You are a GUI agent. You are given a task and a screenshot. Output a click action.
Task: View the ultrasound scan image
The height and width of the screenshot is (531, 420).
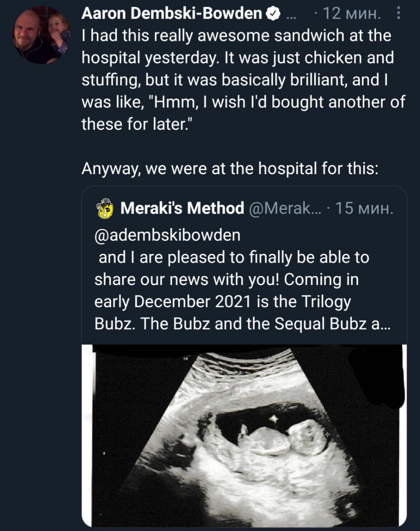click(244, 435)
